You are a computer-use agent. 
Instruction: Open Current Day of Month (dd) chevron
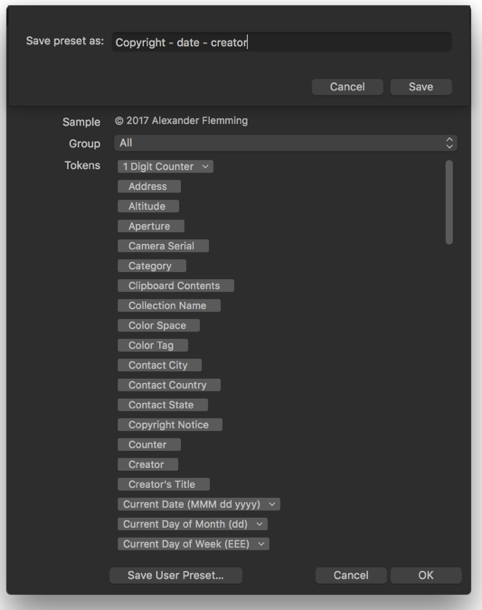(x=259, y=524)
